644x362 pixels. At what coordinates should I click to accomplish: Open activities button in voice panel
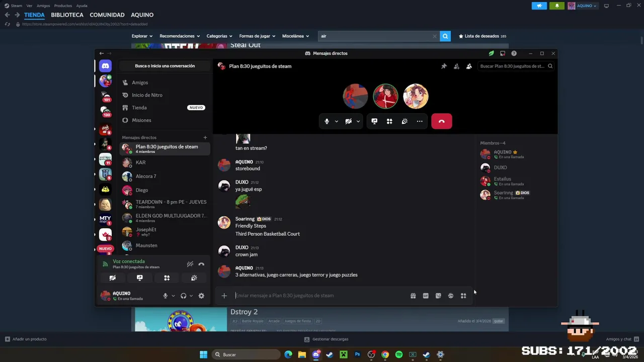click(x=167, y=278)
